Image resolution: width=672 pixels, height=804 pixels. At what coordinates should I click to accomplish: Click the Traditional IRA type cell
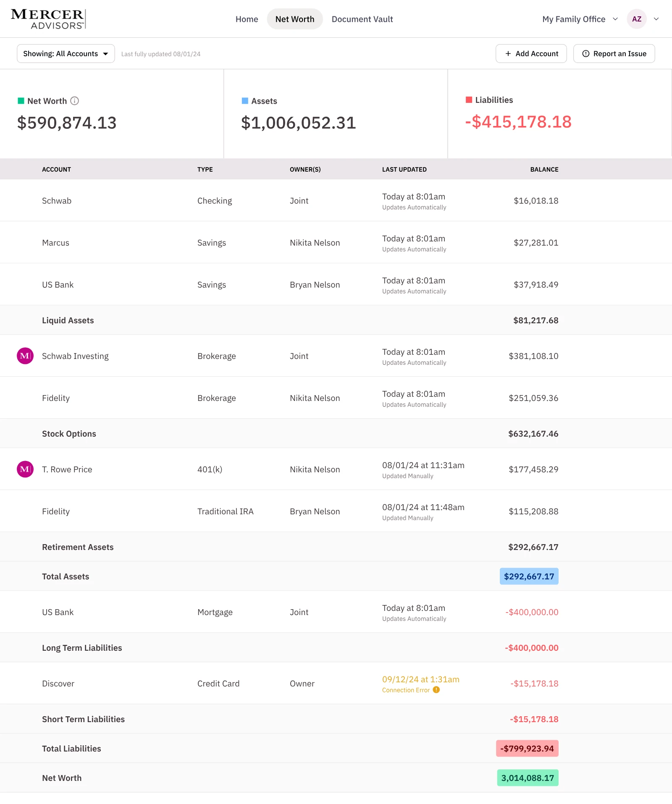226,511
